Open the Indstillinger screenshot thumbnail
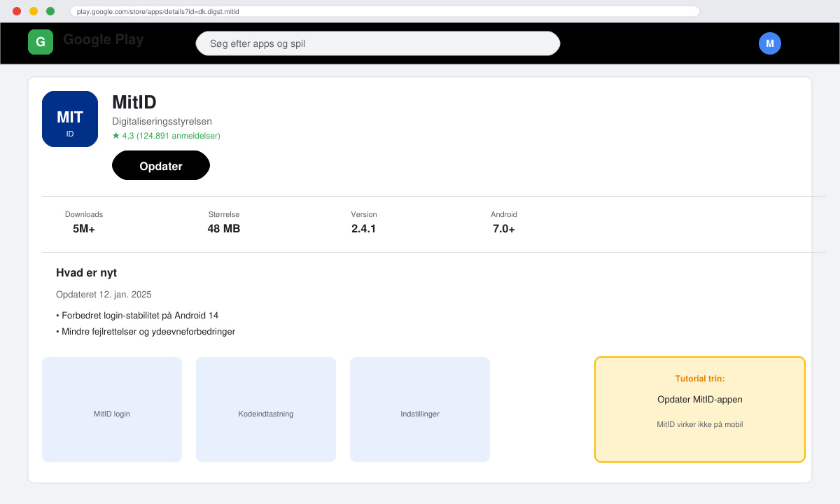This screenshot has width=840, height=504. (x=420, y=409)
